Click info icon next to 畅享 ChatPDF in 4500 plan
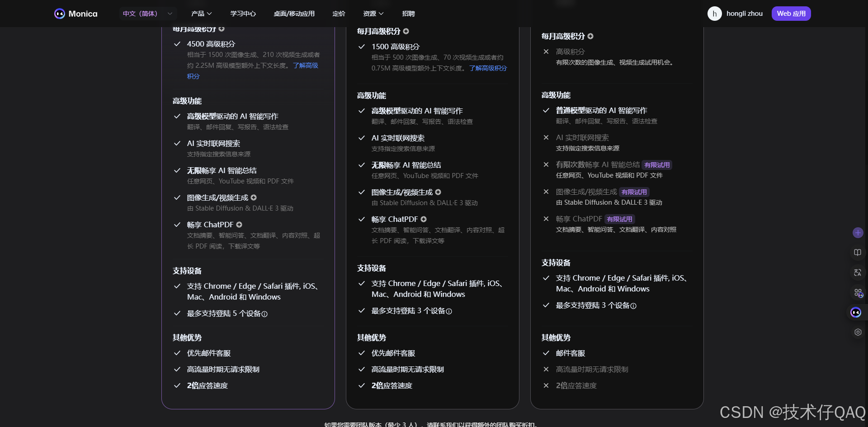 [239, 225]
